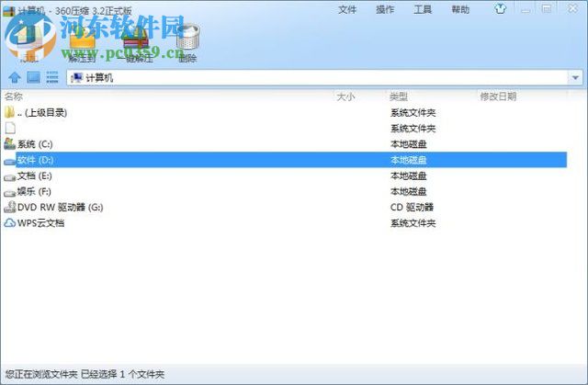Click the 系统 (C:) drive icon
This screenshot has width=588, height=385.
click(9, 143)
